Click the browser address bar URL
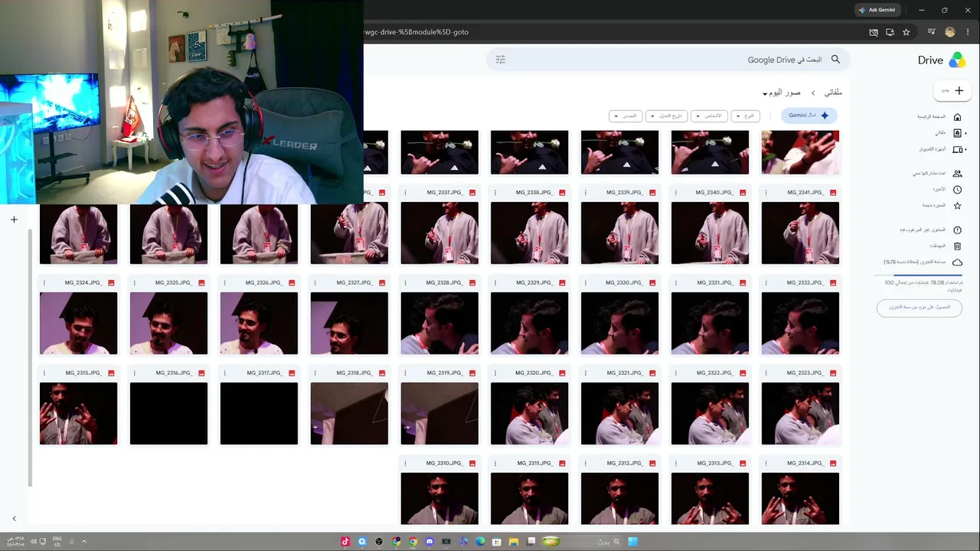 [x=416, y=32]
